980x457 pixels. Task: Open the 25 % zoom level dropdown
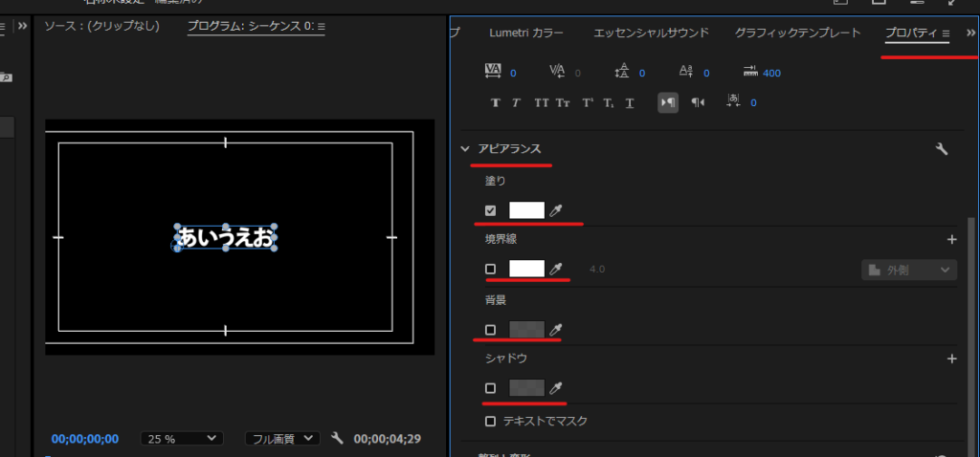[182, 439]
